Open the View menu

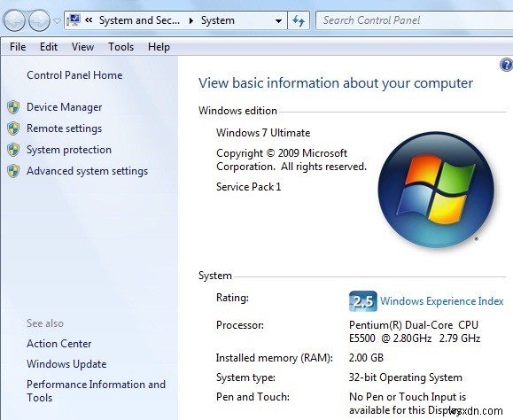(x=82, y=47)
